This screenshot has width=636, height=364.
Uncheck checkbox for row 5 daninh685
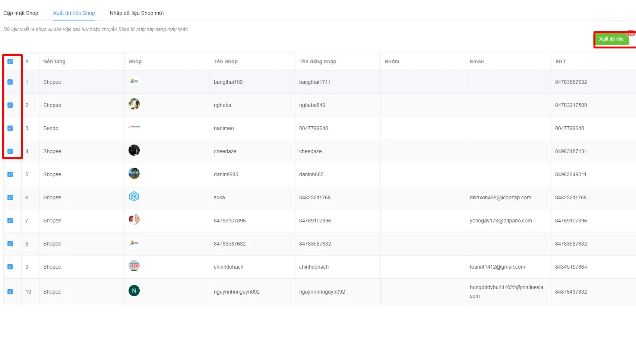[10, 174]
